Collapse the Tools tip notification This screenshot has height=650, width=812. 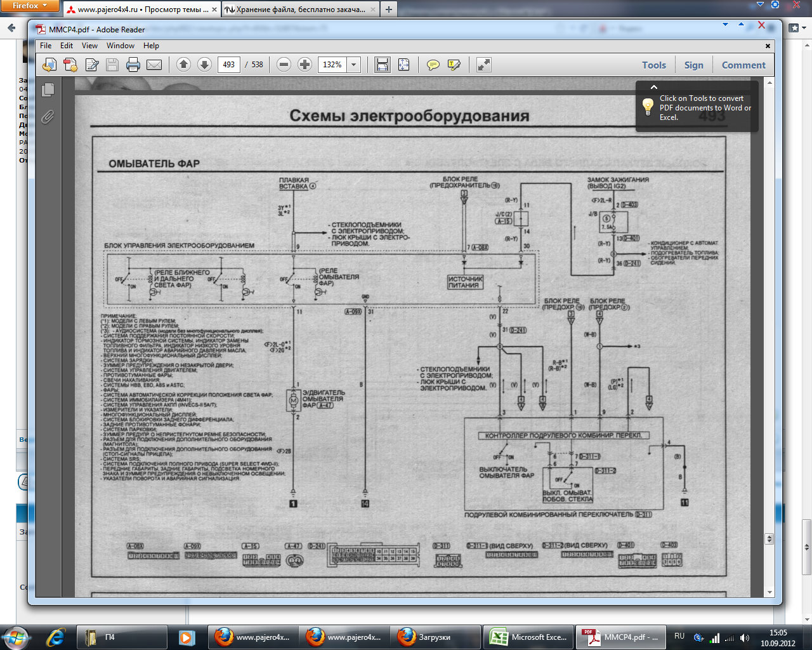653,87
